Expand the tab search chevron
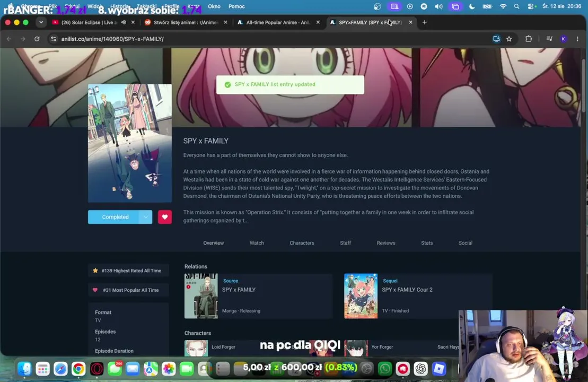This screenshot has height=382, width=588. [x=41, y=22]
